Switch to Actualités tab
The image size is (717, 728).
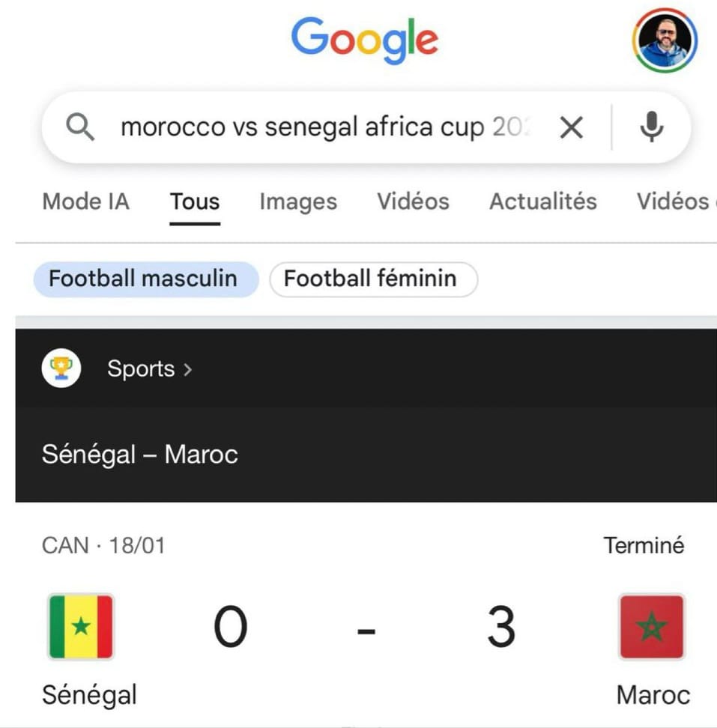[x=543, y=201]
